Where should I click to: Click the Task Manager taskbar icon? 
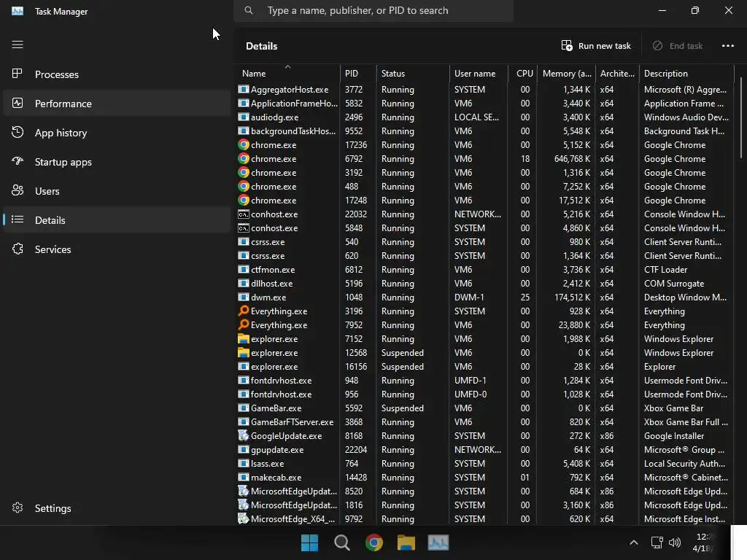coord(438,542)
